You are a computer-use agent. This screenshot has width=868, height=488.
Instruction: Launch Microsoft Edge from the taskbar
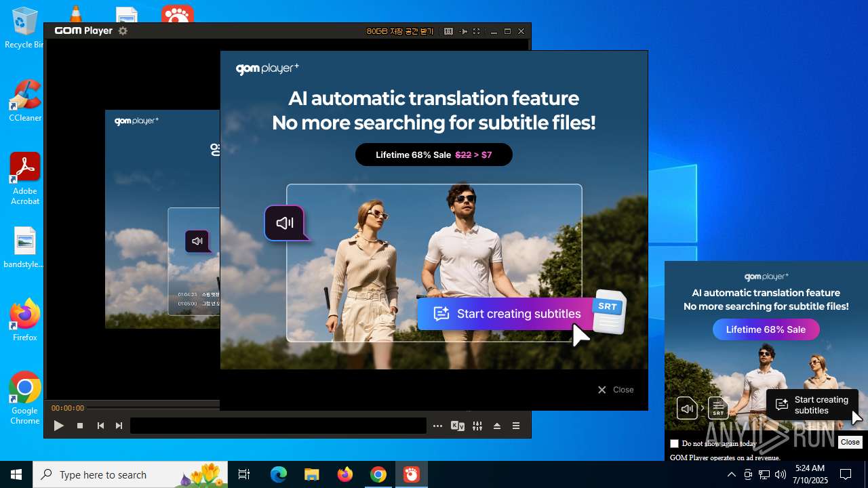click(x=279, y=474)
